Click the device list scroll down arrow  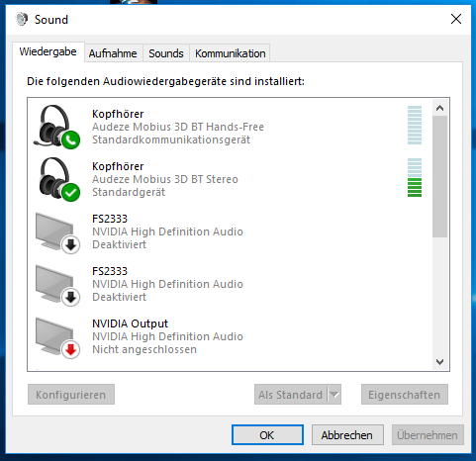tap(439, 362)
